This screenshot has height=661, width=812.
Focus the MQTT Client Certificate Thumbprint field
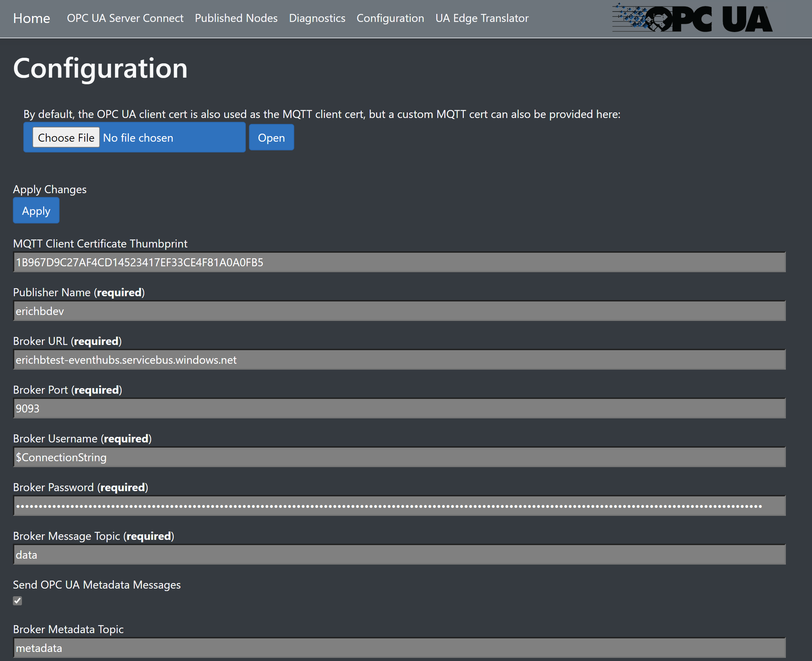[399, 262]
